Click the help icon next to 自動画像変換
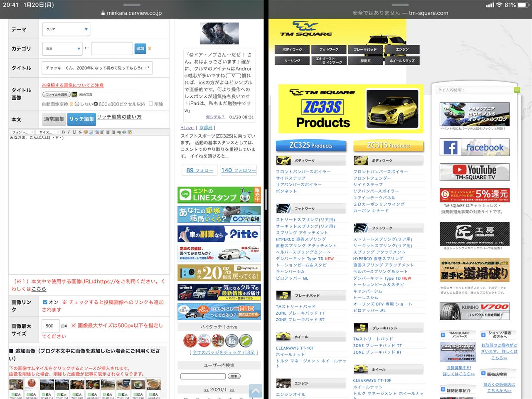 click(x=71, y=104)
